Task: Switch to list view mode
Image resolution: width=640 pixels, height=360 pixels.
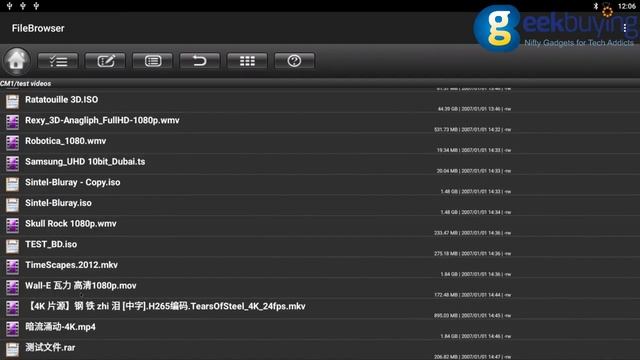Action: (x=153, y=61)
